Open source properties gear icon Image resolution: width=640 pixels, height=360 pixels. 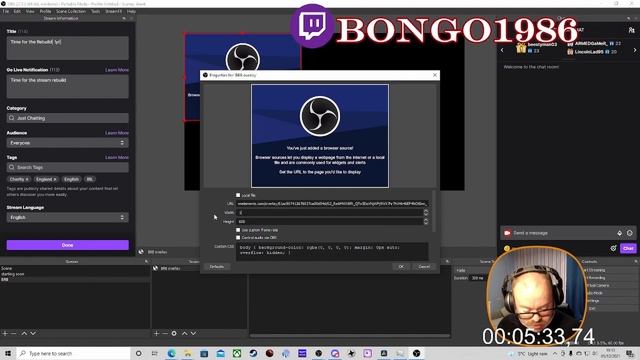pos(174,333)
